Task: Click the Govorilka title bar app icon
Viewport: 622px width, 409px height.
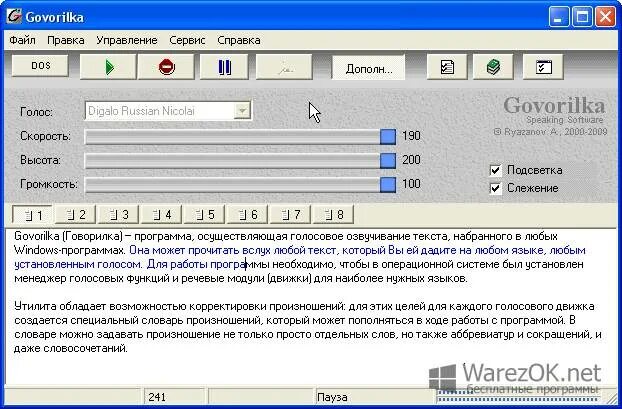Action: point(14,17)
